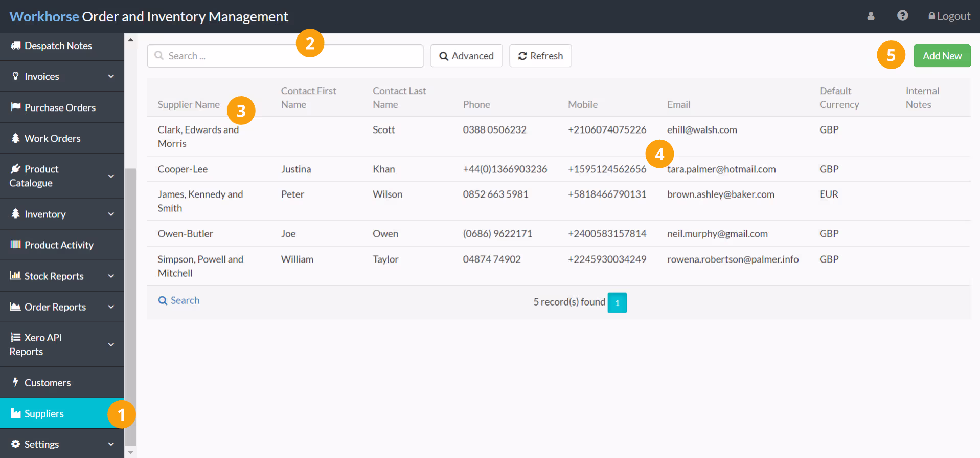Click the Settings gear icon
980x458 pixels.
(x=16, y=444)
